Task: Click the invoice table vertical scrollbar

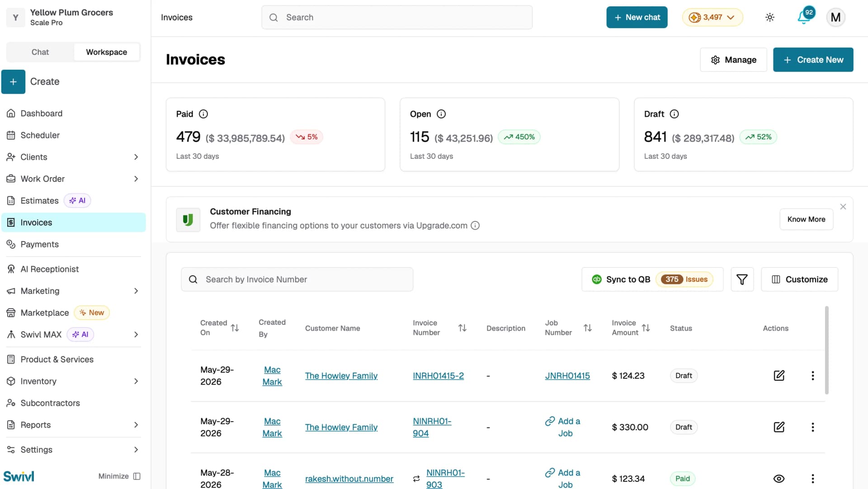Action: (x=826, y=351)
